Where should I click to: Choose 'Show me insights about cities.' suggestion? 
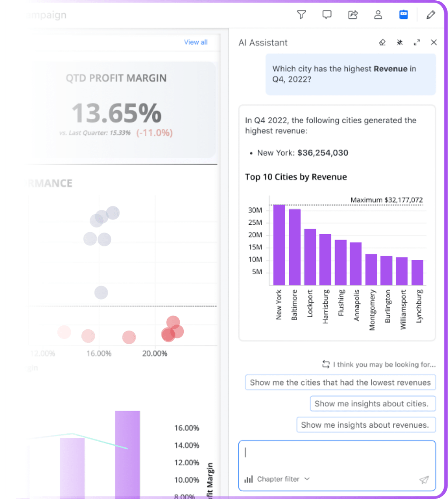click(x=373, y=403)
